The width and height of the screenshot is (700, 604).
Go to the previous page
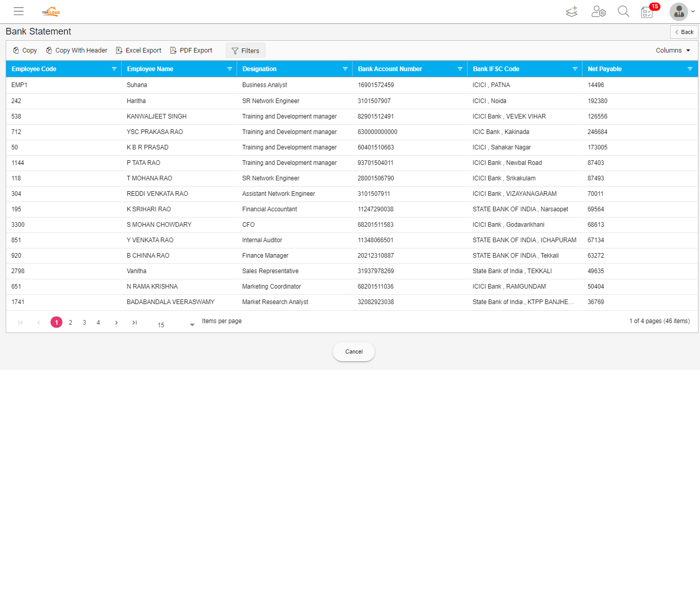point(39,323)
